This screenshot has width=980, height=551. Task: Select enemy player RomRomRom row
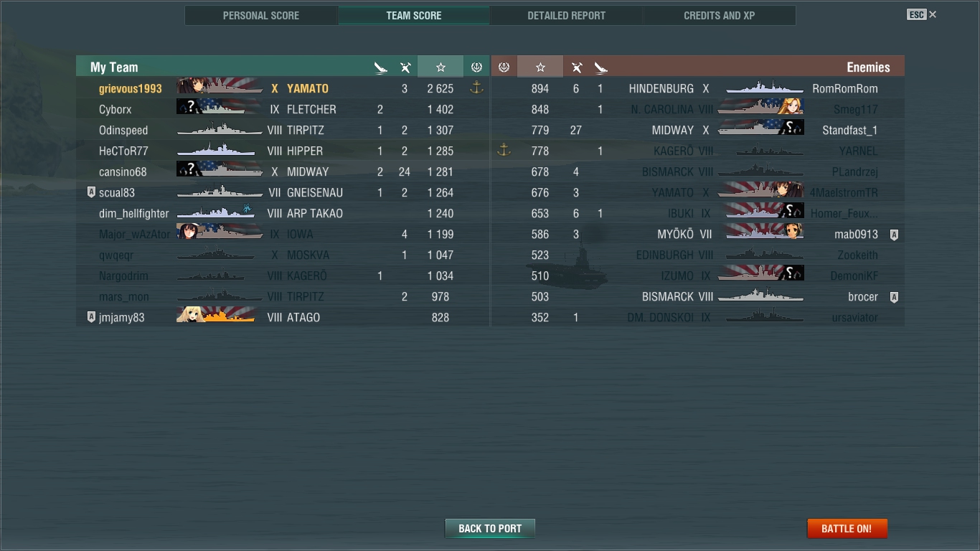(697, 88)
